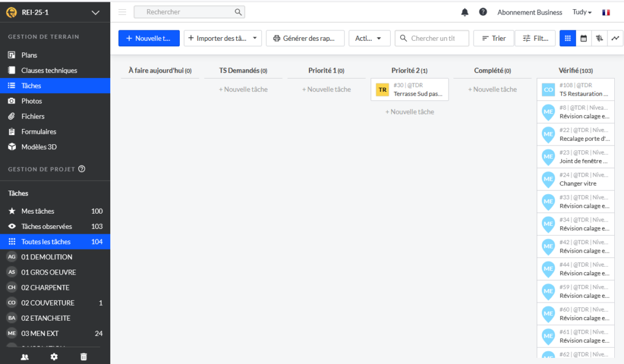This screenshot has height=364, width=624.
Task: Add new task in Priorité 2 column
Action: coord(409,111)
